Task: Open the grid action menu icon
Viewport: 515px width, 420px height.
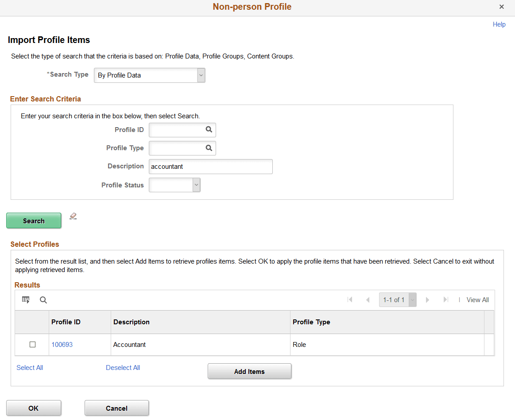Action: point(25,299)
